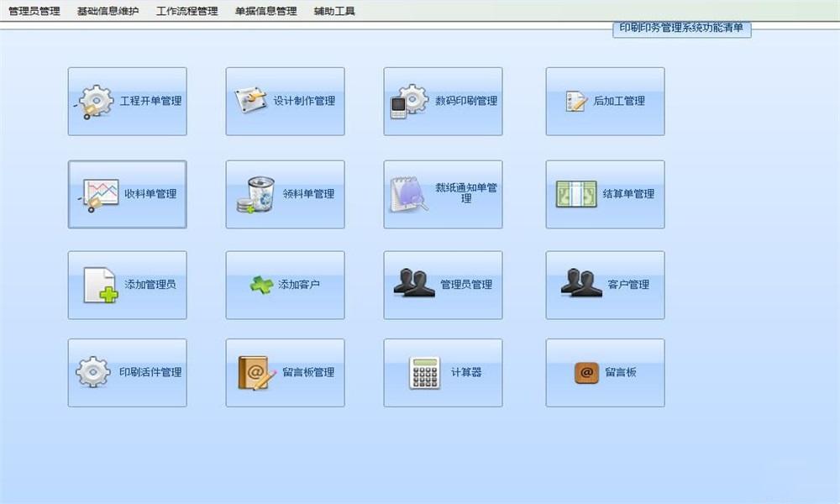Click the 结算单管理 money icon
840x504 pixels.
point(576,194)
